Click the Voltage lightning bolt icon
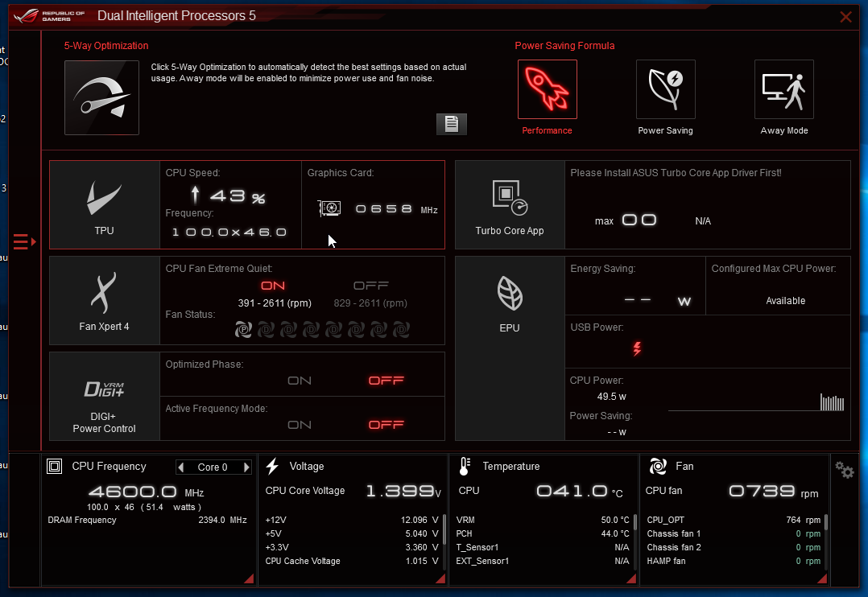 (272, 467)
